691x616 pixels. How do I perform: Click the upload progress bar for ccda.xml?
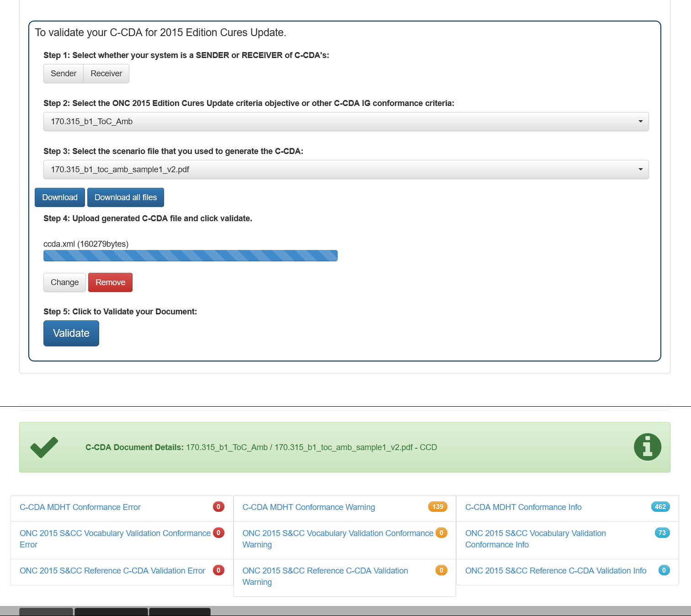(x=190, y=255)
